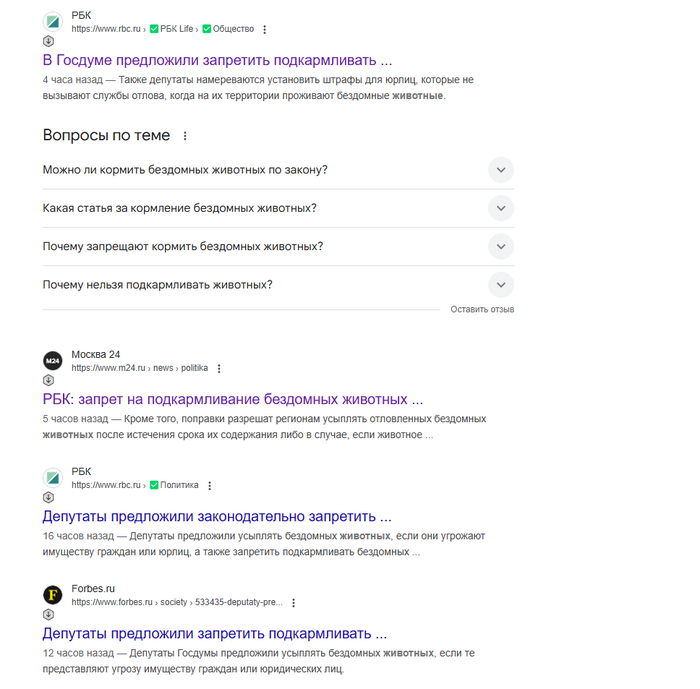This screenshot has height=689, width=700.
Task: Click the RBC favicon on first result
Action: (53, 22)
